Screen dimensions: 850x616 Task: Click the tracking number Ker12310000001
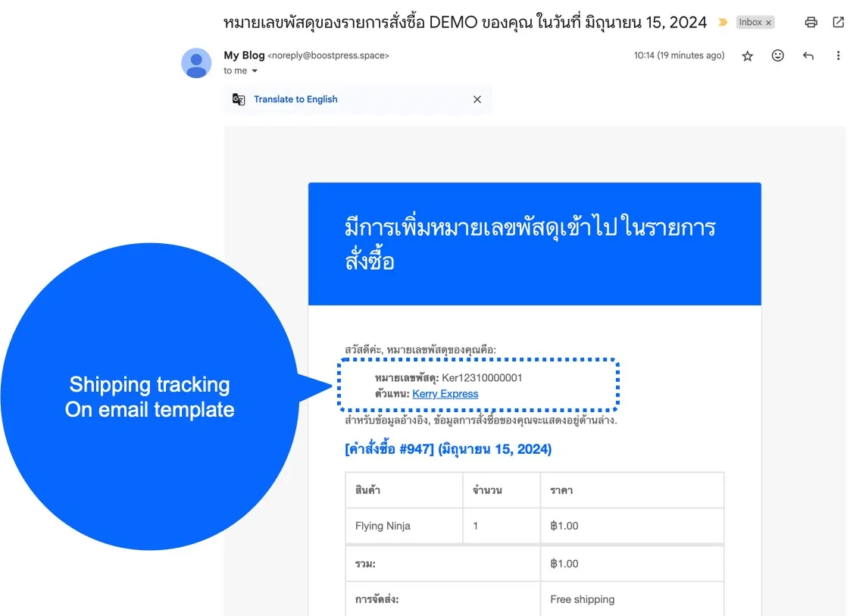482,378
